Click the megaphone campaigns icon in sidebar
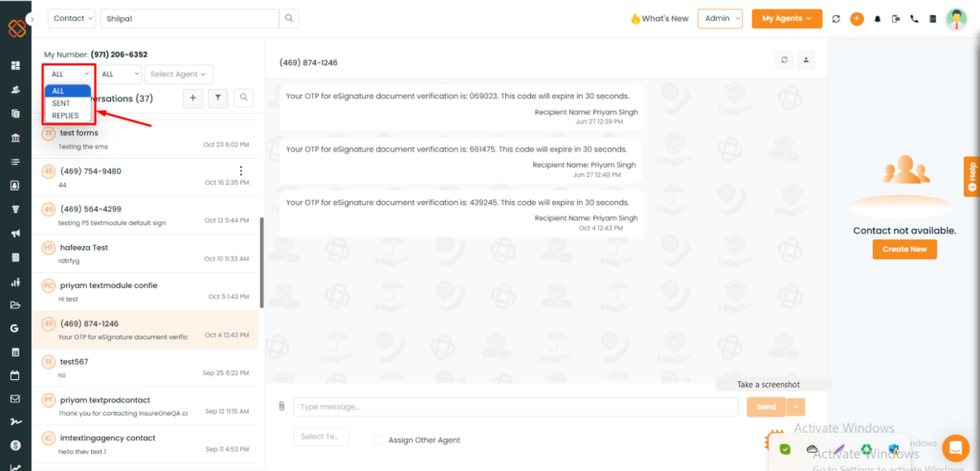 click(15, 234)
